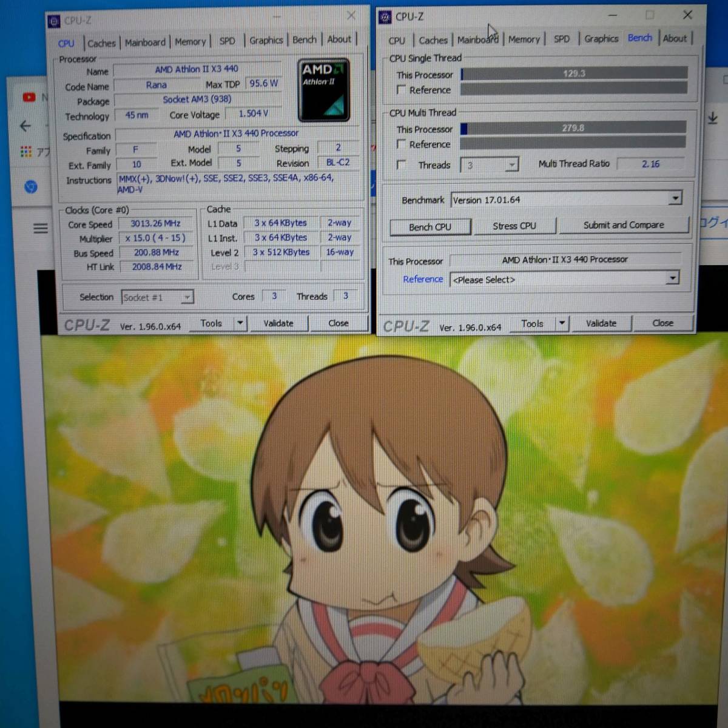Viewport: 728px width, 728px height.
Task: Click the Multiplier value "x 15.0 ( 4 - 15 )"
Action: tap(156, 238)
